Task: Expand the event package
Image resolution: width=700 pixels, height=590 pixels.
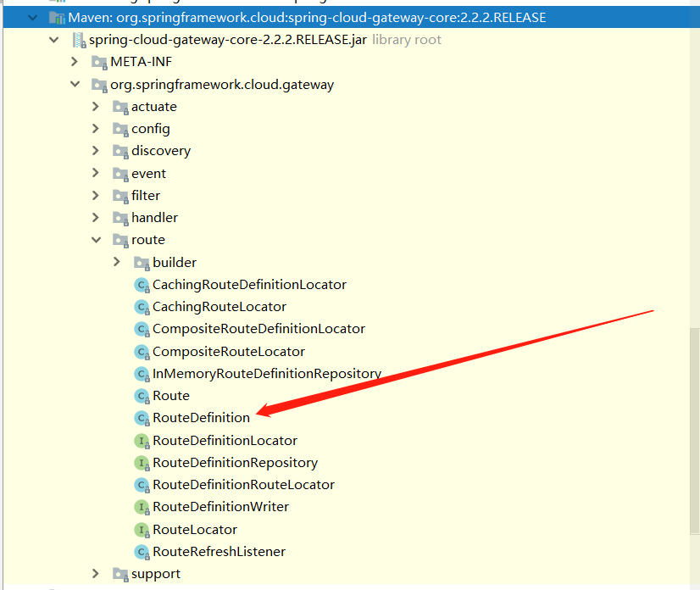Action: [x=96, y=173]
